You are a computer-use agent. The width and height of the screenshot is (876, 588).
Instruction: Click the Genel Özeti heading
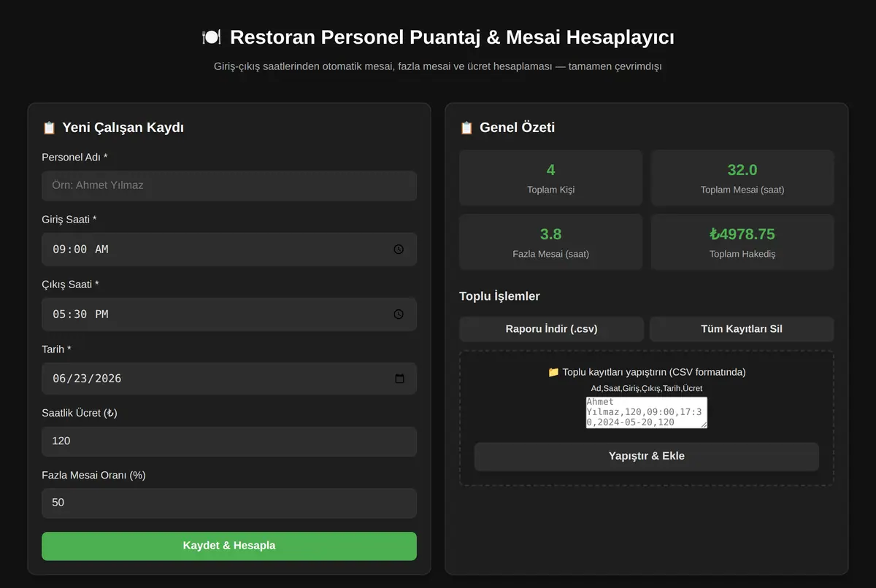coord(517,128)
